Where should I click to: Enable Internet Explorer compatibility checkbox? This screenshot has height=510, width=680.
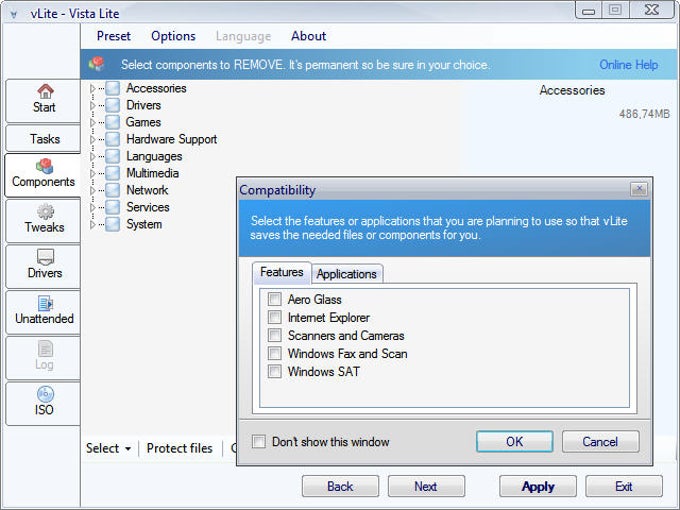coord(274,317)
